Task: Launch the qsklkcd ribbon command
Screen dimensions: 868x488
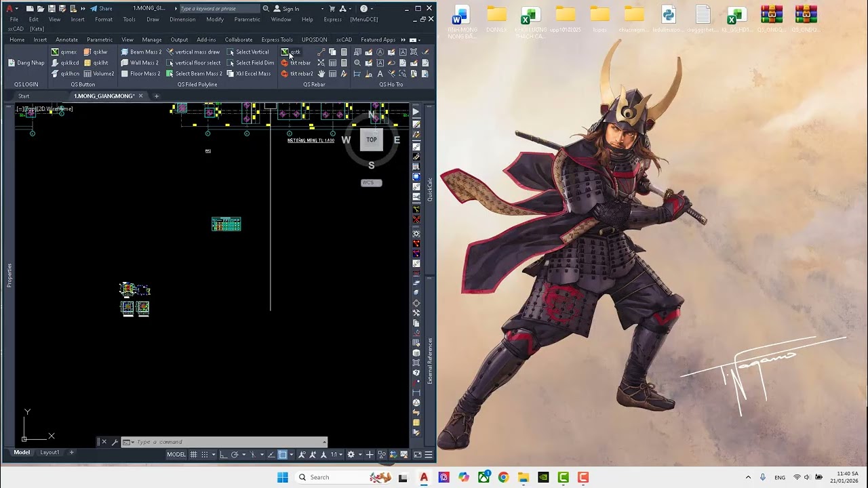Action: click(x=65, y=63)
